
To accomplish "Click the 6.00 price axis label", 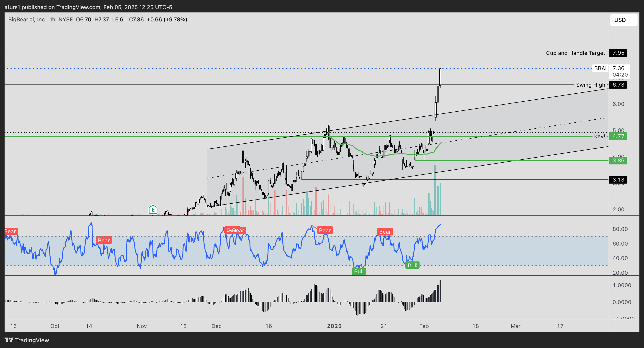I will 618,104.
